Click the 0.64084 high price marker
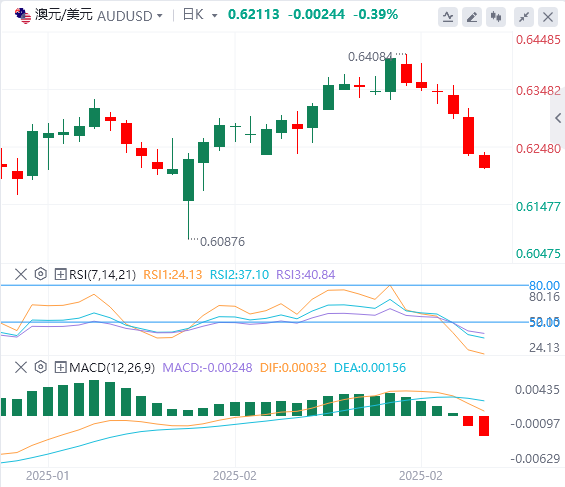 tap(370, 57)
